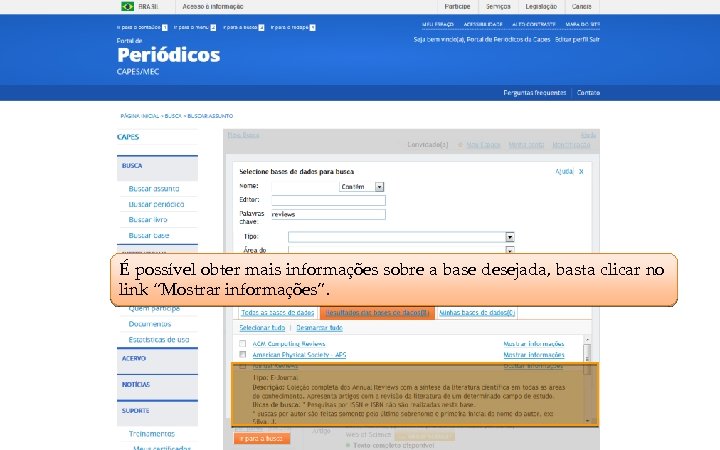Click Ir para o menu shortcut
The width and height of the screenshot is (720, 450).
(195, 28)
